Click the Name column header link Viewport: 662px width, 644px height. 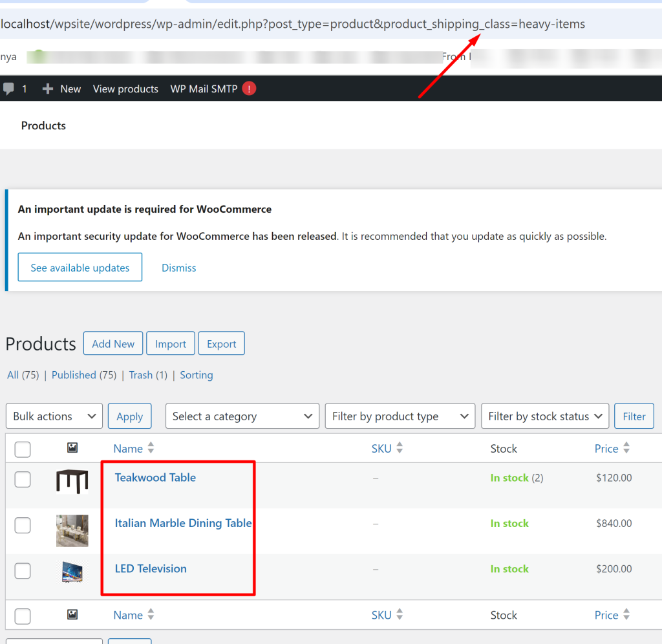pyautogui.click(x=128, y=449)
